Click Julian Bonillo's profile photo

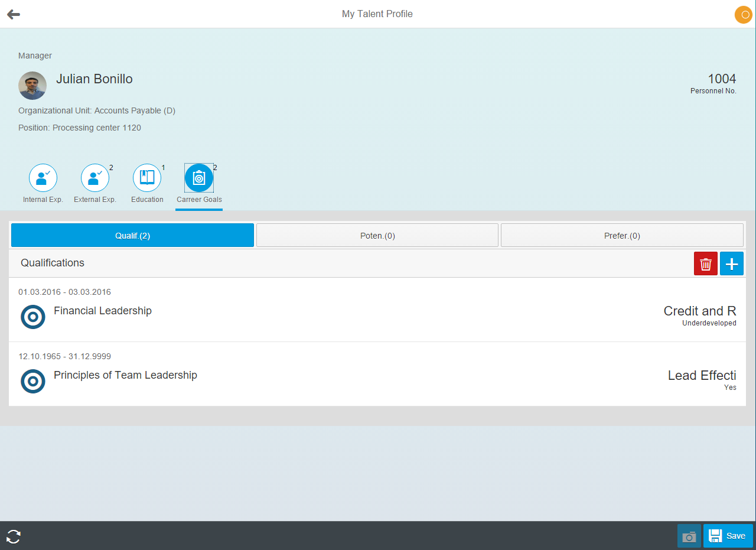point(32,86)
